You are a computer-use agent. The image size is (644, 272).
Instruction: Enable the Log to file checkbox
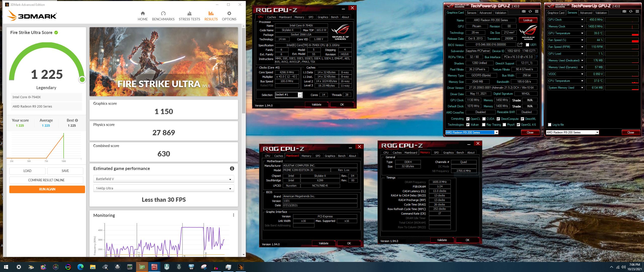(549, 125)
